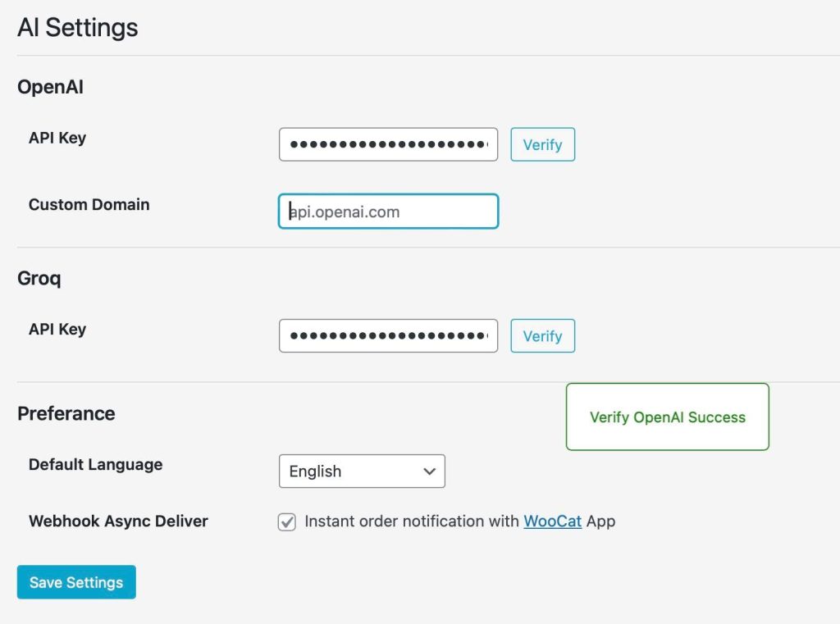Viewport: 840px width, 624px height.
Task: Click the OpenAI Verify button
Action: pos(542,144)
